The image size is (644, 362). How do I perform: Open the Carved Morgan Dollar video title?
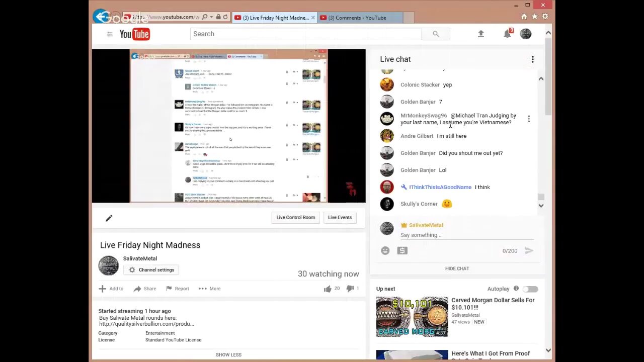tap(493, 304)
